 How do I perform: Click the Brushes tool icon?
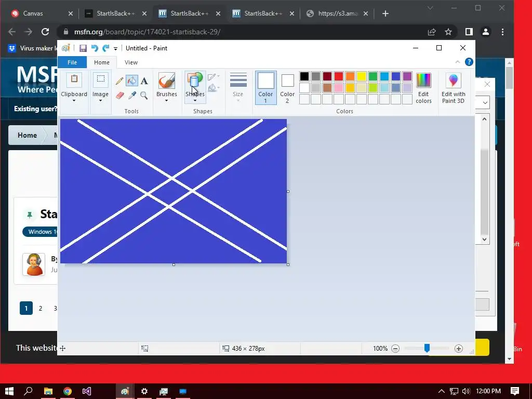click(x=167, y=81)
